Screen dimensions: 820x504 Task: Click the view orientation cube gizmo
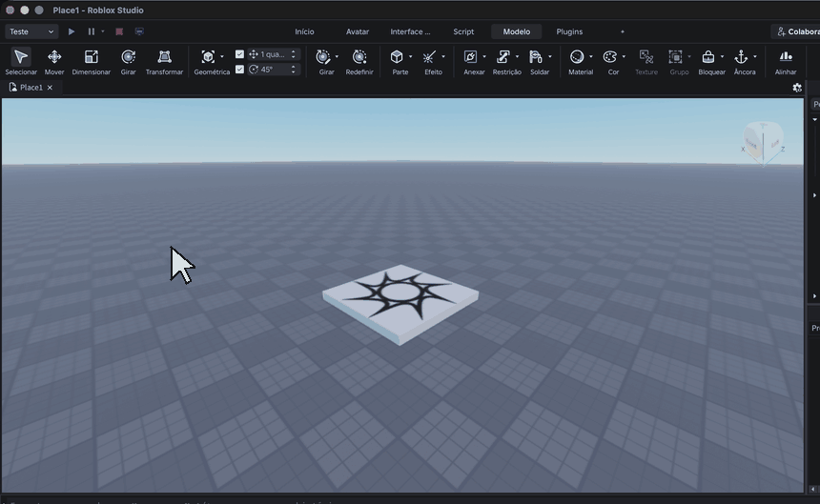763,142
